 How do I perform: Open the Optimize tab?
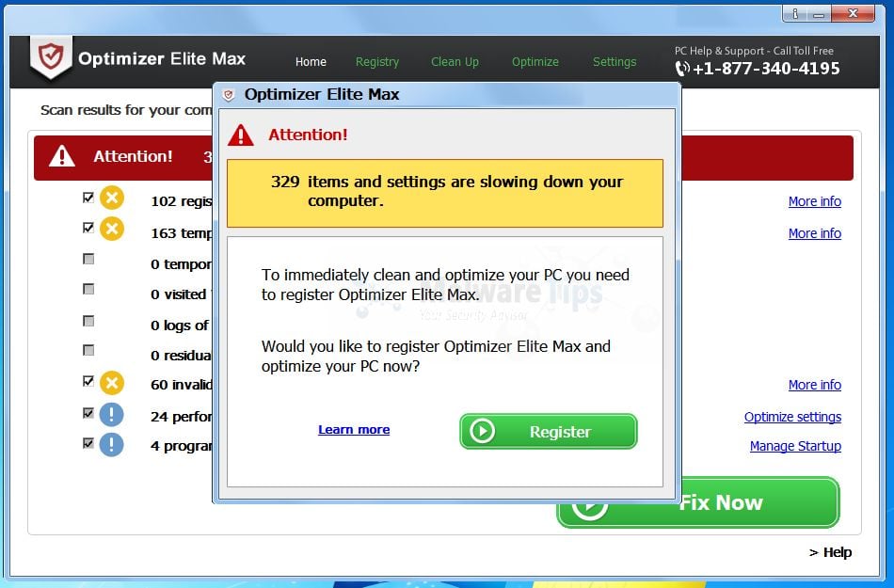535,61
